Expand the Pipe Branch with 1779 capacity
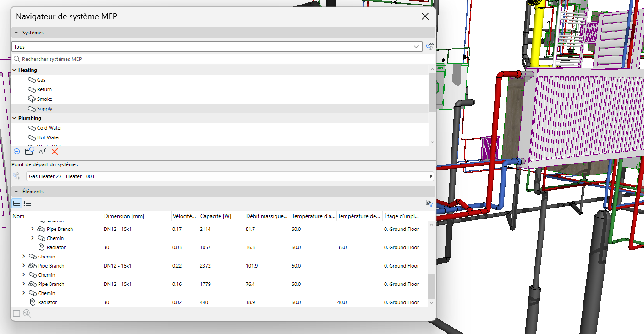 coord(24,284)
